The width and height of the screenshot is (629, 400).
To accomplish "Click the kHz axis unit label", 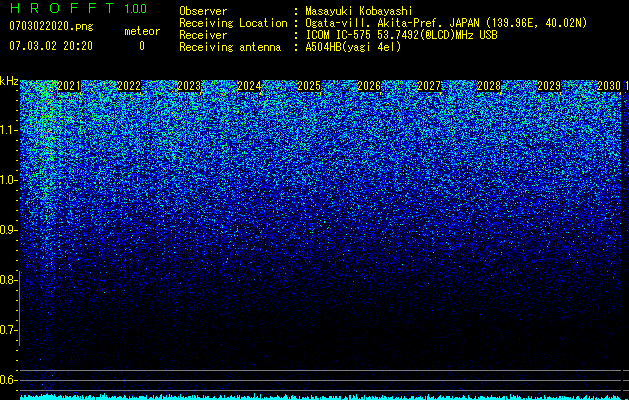I will 9,81.
